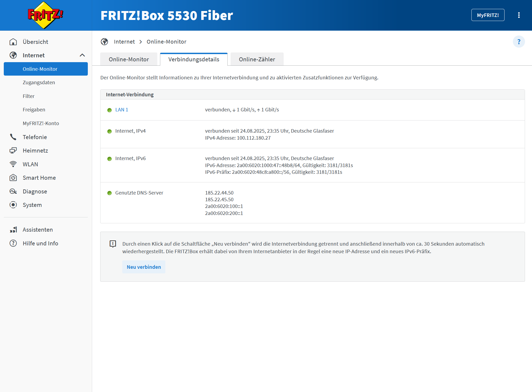Screen dimensions: 532x392
Task: Click the Telefonie phone icon
Action: [13, 137]
